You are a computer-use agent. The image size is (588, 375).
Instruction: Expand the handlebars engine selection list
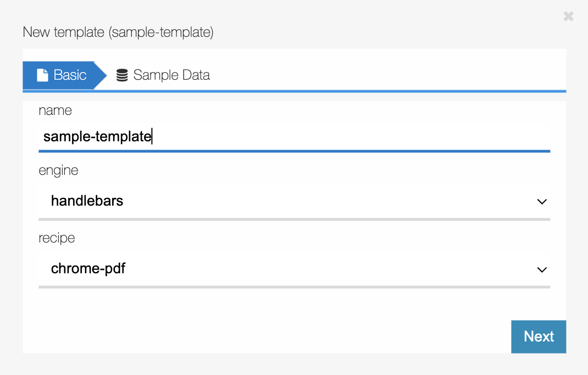[x=275, y=202]
